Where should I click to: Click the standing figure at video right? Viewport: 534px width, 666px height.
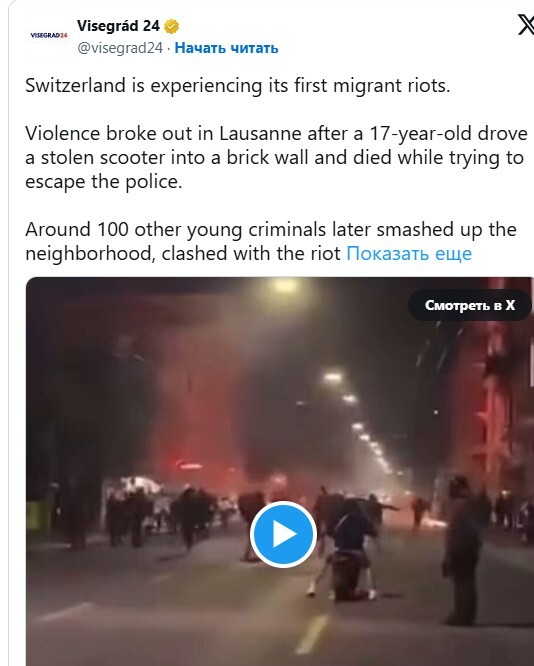tap(461, 550)
